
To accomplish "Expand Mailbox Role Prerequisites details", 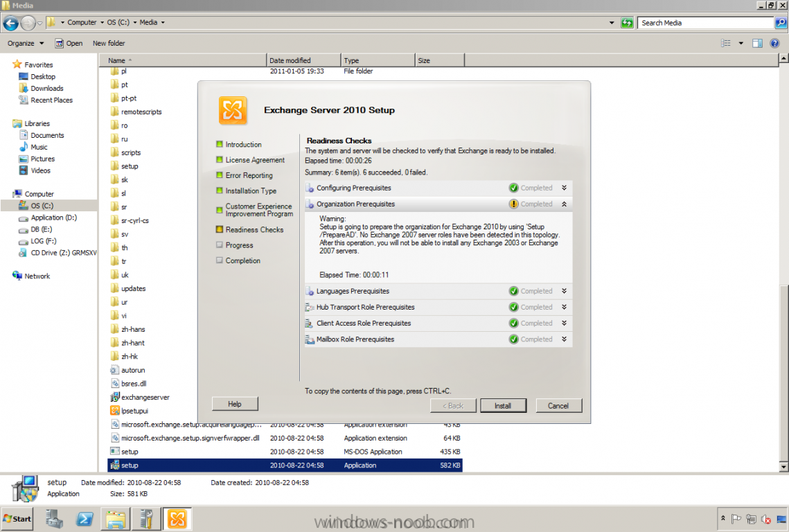I will point(564,339).
